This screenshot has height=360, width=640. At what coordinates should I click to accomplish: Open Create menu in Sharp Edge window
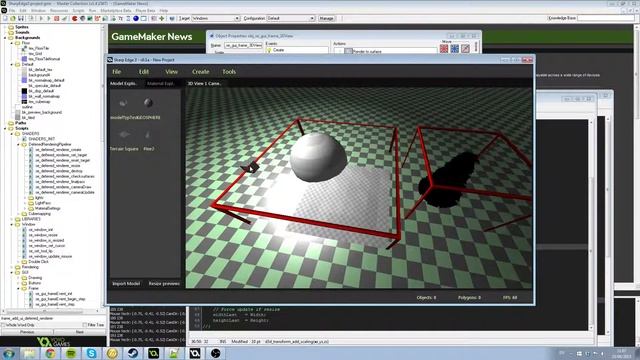click(200, 71)
